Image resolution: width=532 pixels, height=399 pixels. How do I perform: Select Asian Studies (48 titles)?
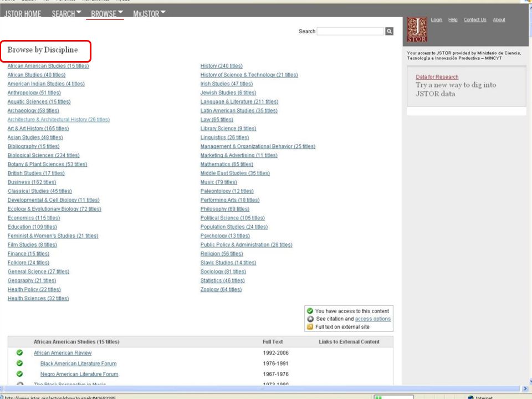coord(35,137)
